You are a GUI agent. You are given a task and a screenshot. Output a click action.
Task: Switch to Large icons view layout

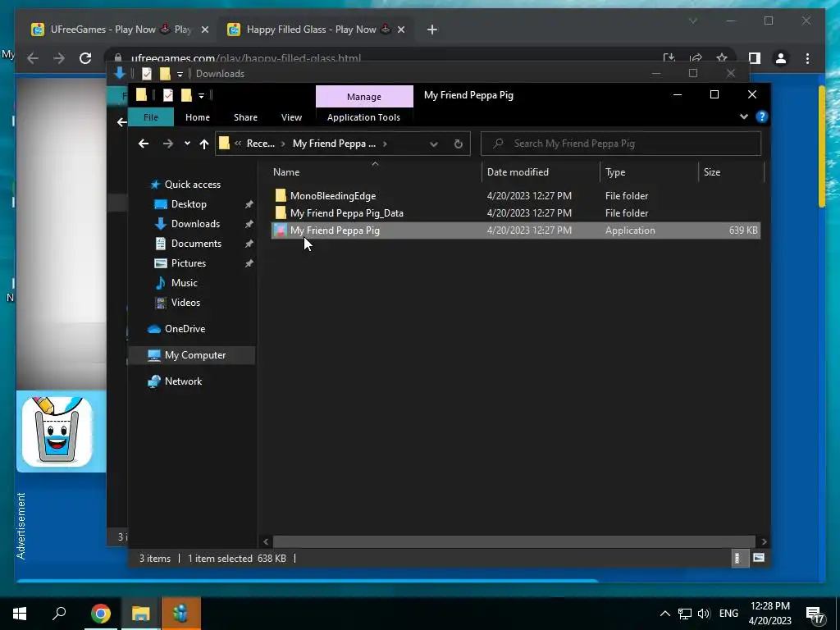point(759,558)
